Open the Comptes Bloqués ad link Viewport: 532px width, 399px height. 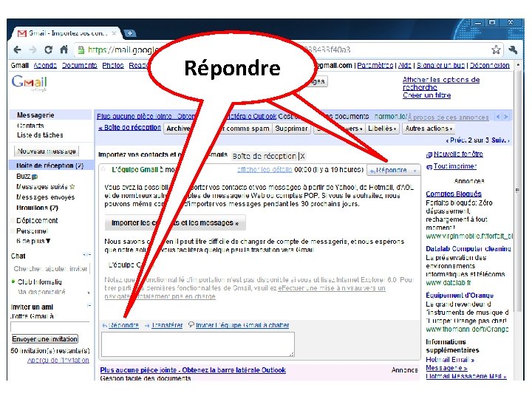tap(454, 194)
